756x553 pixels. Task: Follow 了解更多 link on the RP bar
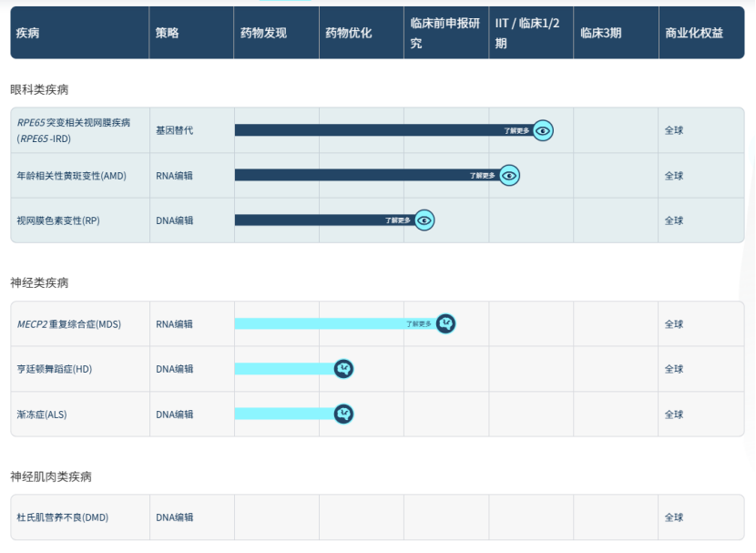point(397,220)
